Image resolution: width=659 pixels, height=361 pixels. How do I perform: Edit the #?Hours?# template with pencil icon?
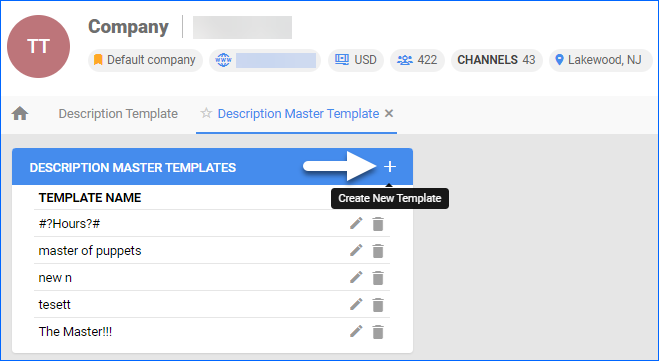pyautogui.click(x=356, y=224)
